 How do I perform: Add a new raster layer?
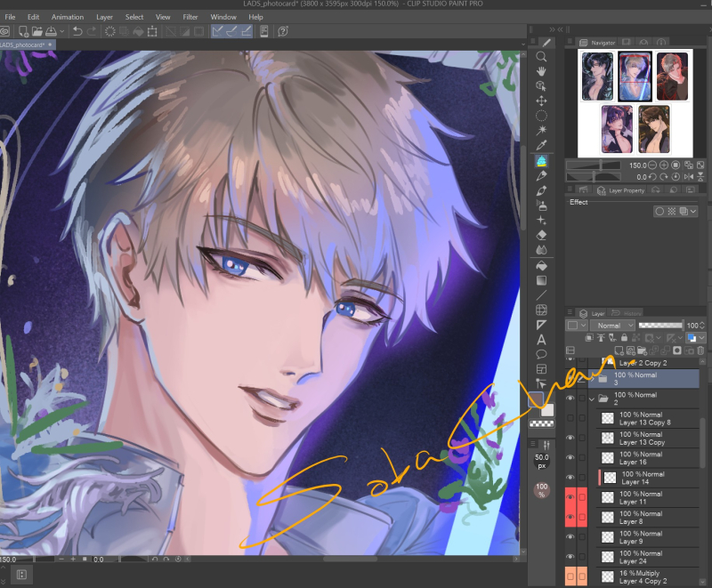[619, 350]
